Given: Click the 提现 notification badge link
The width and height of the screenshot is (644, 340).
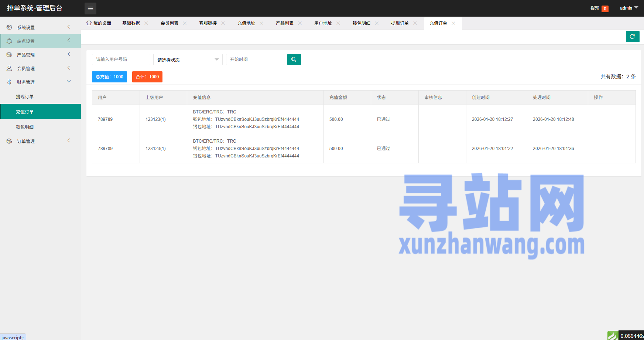Looking at the screenshot, I should click(599, 8).
